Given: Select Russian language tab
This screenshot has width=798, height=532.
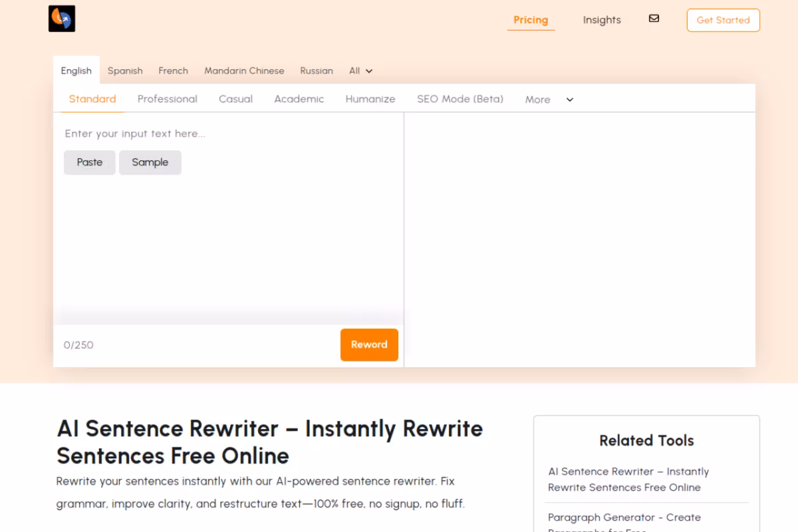Looking at the screenshot, I should click(x=317, y=70).
